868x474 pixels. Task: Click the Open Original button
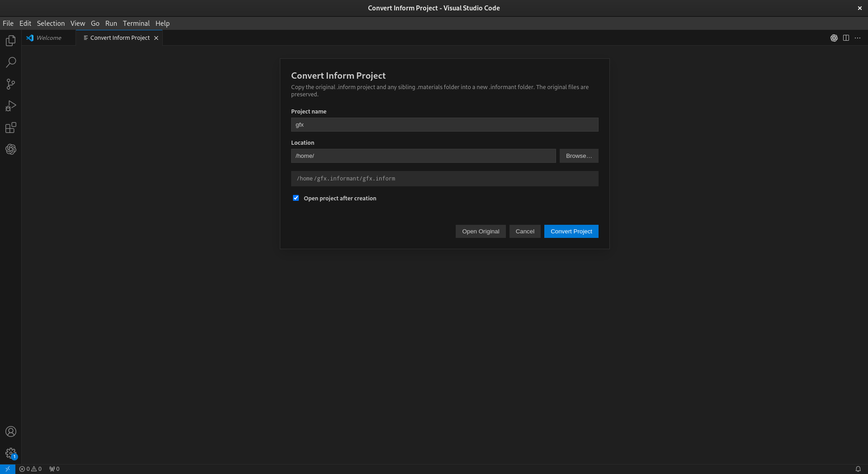[481, 232]
